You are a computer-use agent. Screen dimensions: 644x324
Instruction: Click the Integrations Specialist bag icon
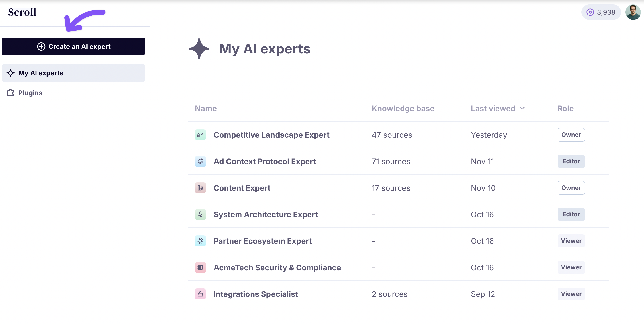[x=200, y=294]
